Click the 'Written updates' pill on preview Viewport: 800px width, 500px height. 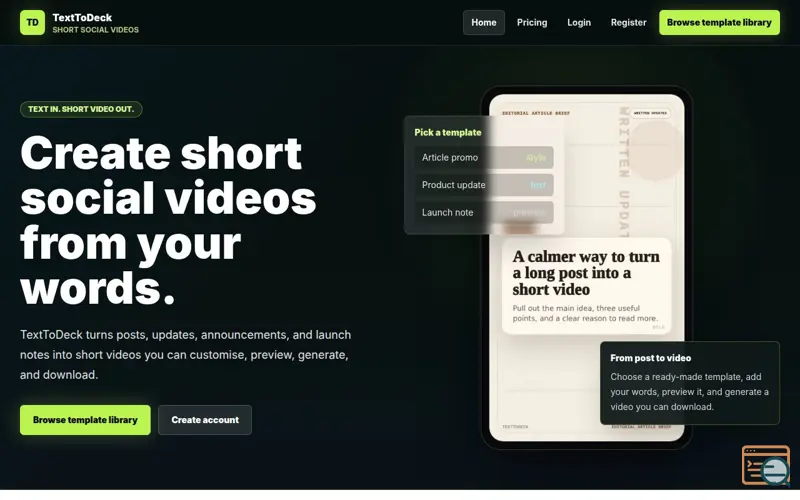point(650,113)
